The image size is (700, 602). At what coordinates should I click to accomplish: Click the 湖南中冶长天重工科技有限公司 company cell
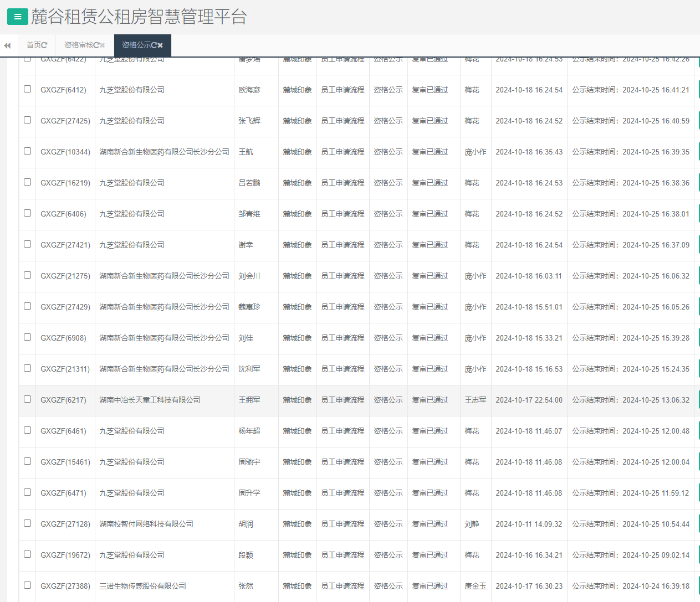150,400
